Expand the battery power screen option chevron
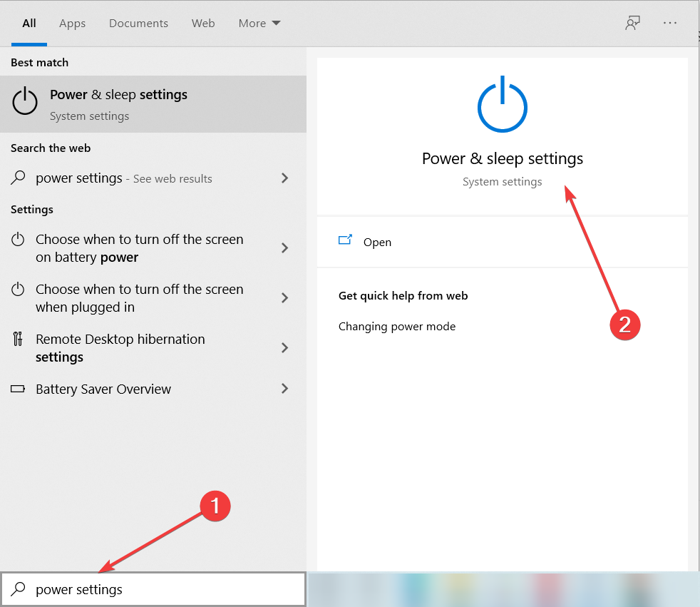 tap(284, 248)
